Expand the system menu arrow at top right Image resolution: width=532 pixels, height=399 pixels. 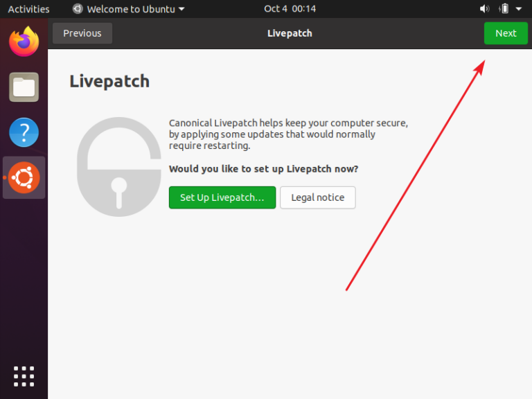tap(519, 9)
